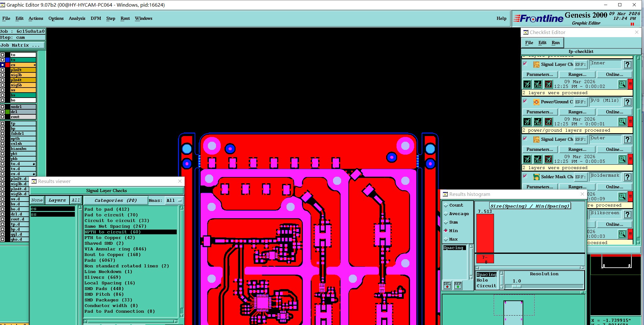Open results viewer for Silkscreen check
This screenshot has width=644, height=325.
click(x=622, y=234)
